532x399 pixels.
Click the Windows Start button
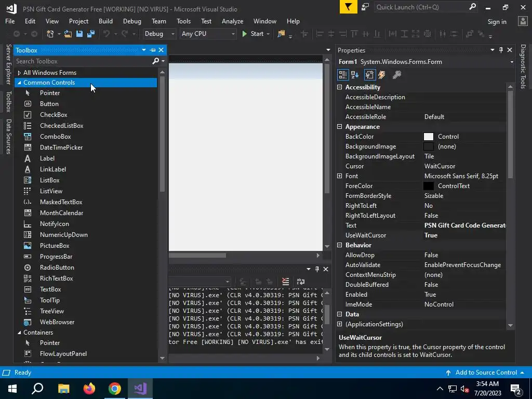coord(12,389)
